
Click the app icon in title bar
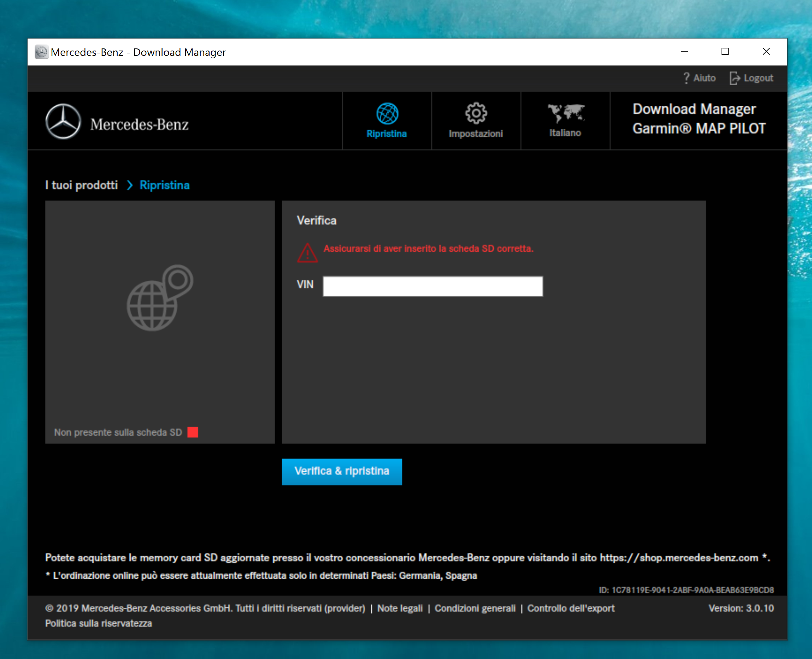point(41,52)
